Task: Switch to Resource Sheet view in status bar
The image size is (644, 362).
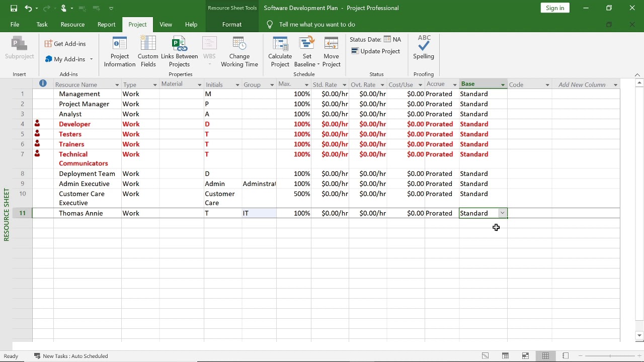Action: click(x=545, y=356)
